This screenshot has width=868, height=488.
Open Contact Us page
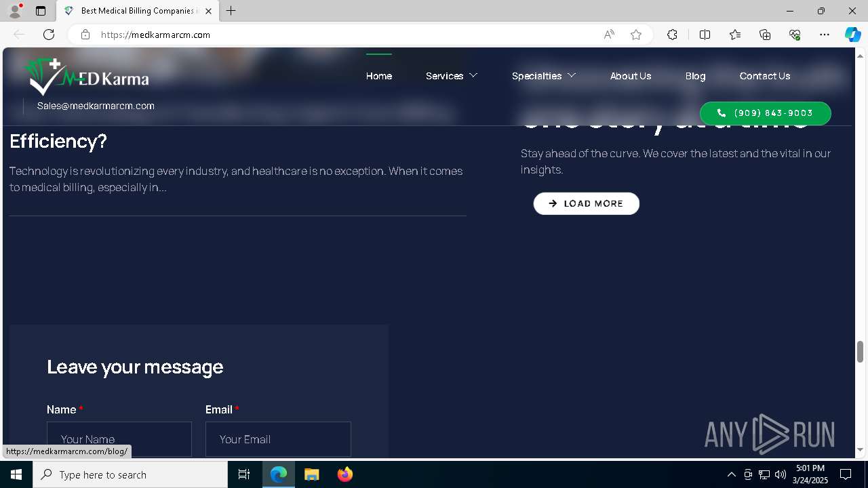[x=765, y=76]
